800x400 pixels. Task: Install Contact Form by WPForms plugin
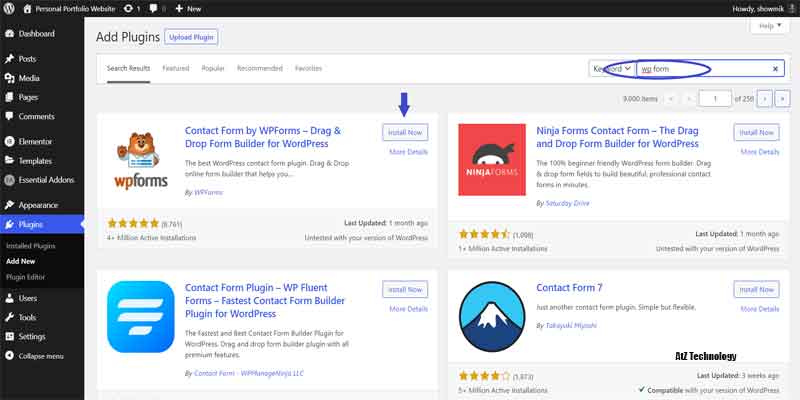[x=405, y=132]
